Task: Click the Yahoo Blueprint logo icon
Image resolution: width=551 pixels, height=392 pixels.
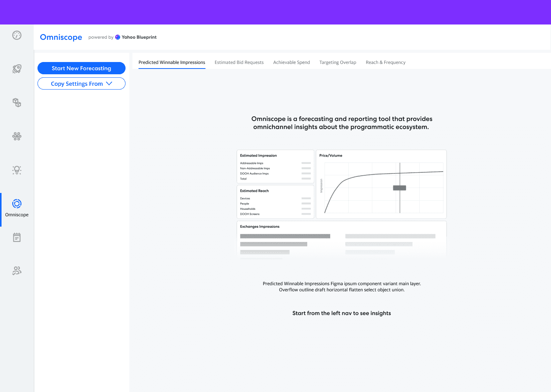Action: (x=118, y=37)
